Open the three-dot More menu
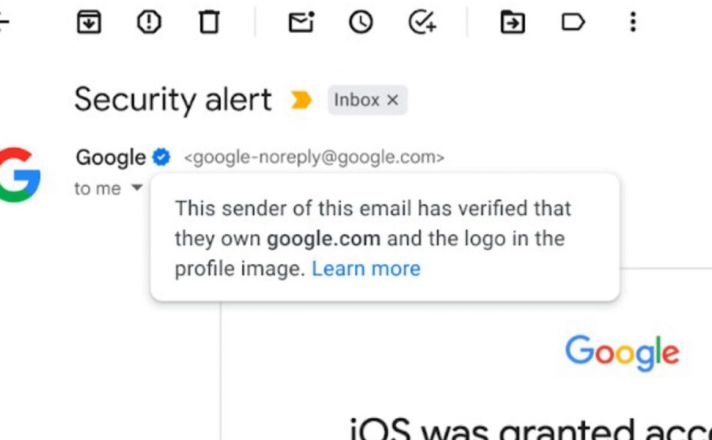The width and height of the screenshot is (712, 440). click(633, 22)
